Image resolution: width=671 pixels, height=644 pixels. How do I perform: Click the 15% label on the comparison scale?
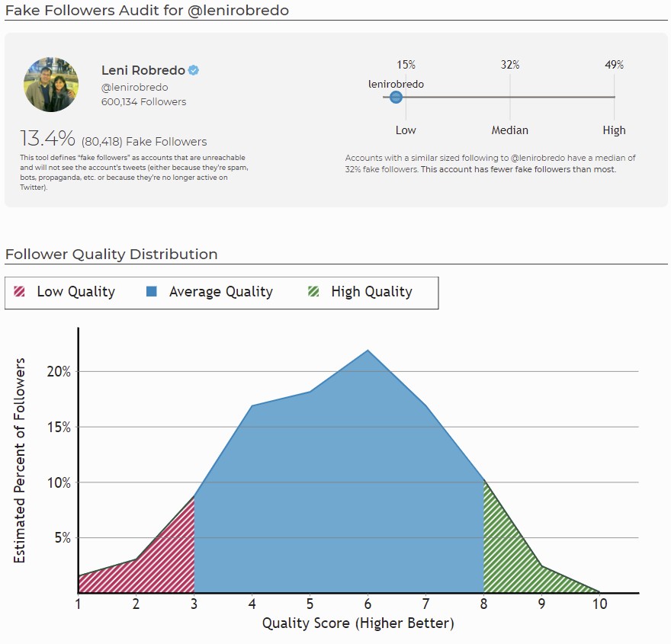coord(406,65)
